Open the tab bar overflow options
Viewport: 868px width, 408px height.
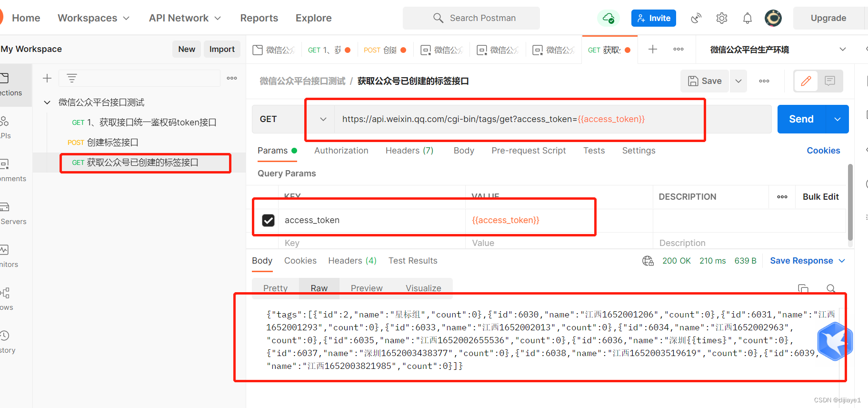click(x=678, y=49)
